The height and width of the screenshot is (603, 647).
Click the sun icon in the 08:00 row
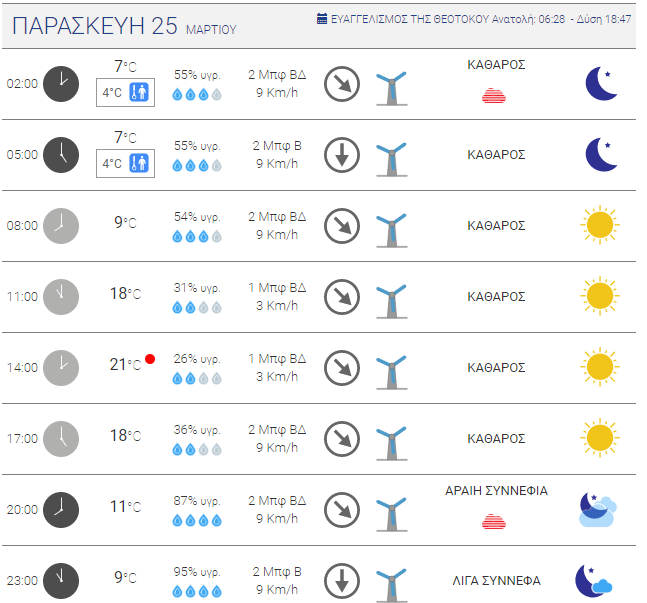point(600,225)
